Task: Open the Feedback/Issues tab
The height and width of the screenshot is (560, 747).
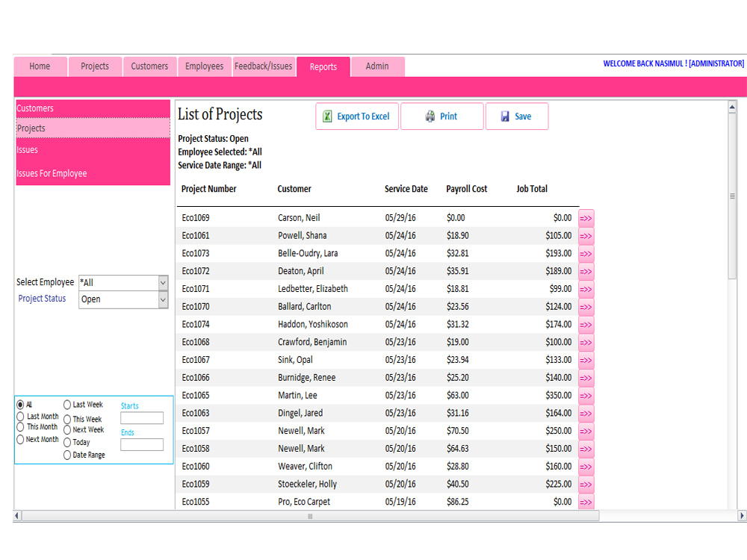Action: (x=264, y=66)
